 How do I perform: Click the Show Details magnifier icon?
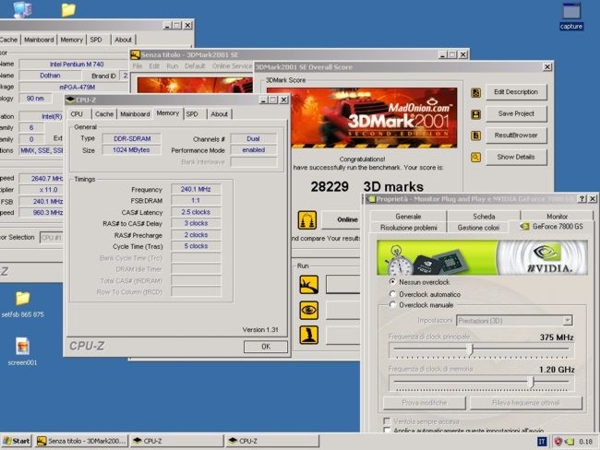click(x=476, y=157)
